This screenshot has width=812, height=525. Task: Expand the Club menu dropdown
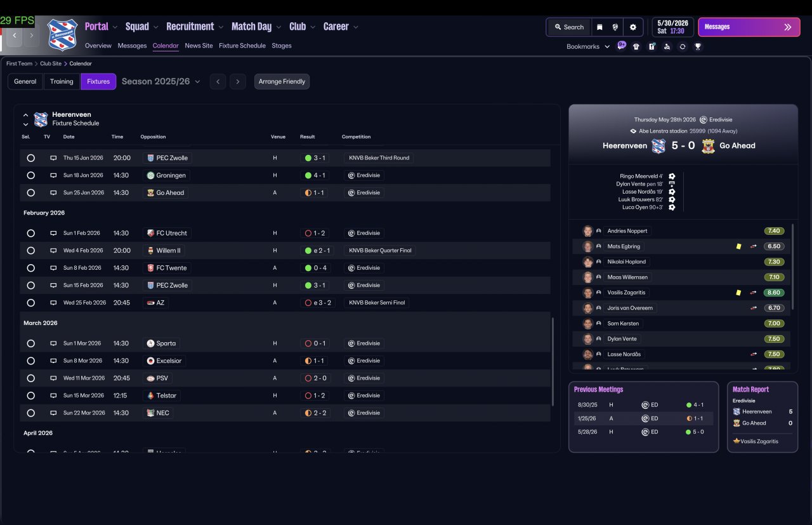312,27
